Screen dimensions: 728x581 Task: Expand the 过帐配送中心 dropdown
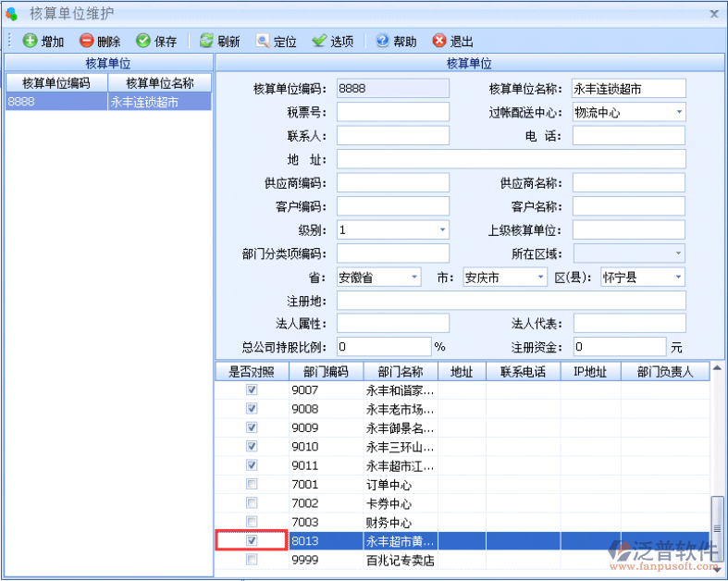[x=678, y=112]
